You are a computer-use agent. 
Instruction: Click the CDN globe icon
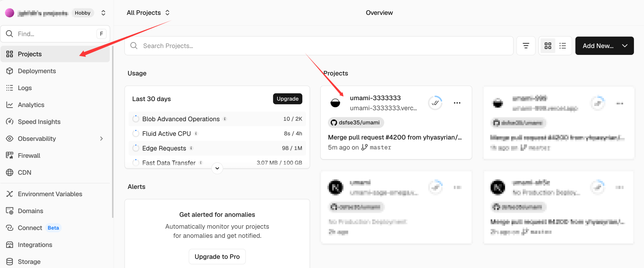(10, 172)
